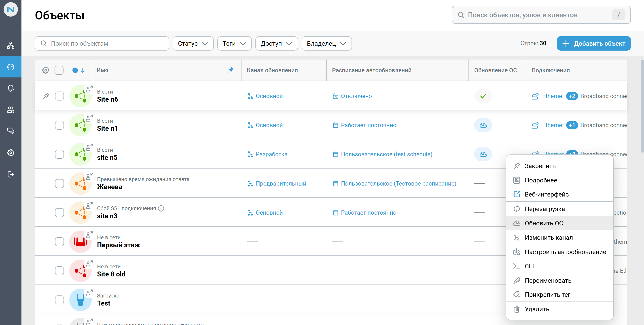Open settings gear in sidebar

11,153
